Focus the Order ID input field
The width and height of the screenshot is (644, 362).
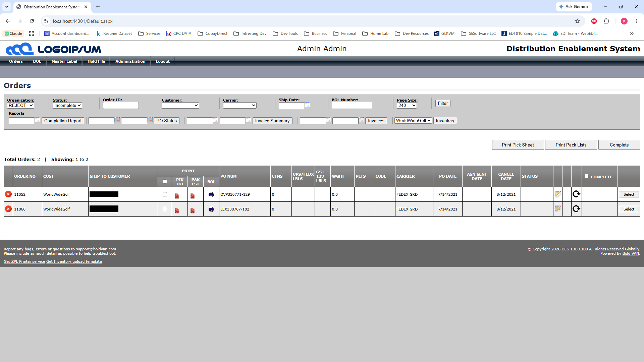point(121,105)
